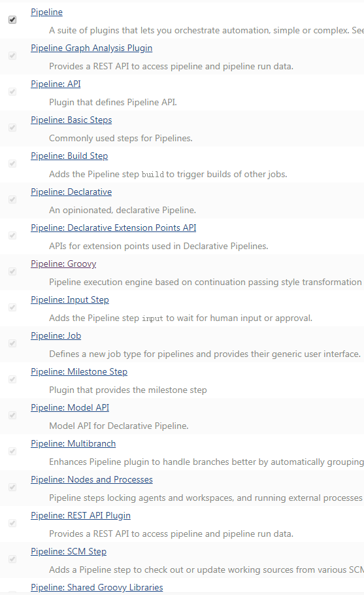Open Pipeline Graph Analysis Plugin link
Viewport: 364px width, 595px height.
91,48
